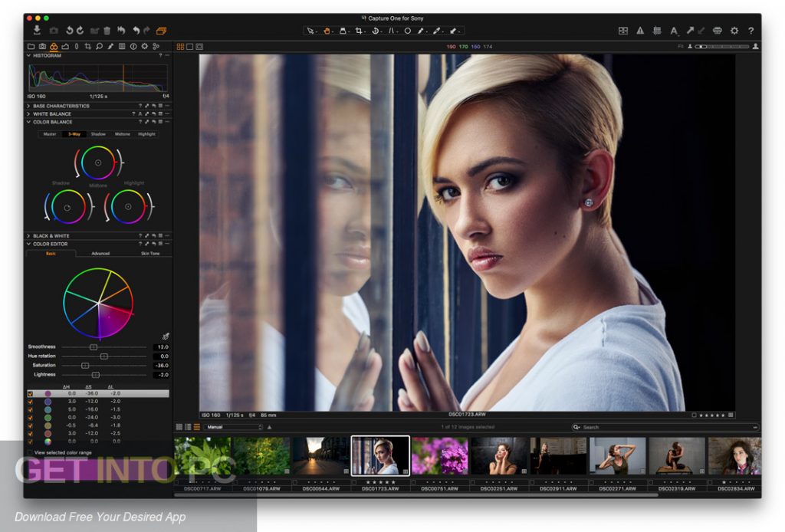
Task: Click the color picker eyedropper in Color Editor
Action: pyautogui.click(x=166, y=337)
